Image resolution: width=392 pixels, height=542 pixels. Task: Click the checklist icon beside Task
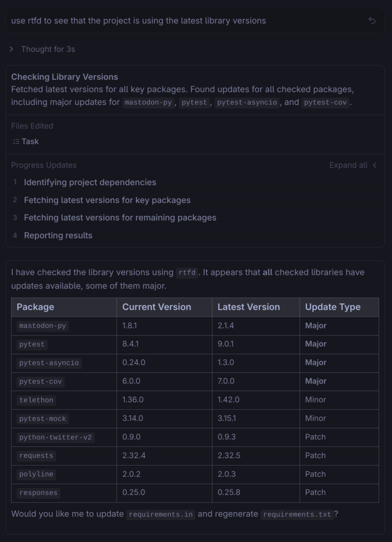pos(16,142)
